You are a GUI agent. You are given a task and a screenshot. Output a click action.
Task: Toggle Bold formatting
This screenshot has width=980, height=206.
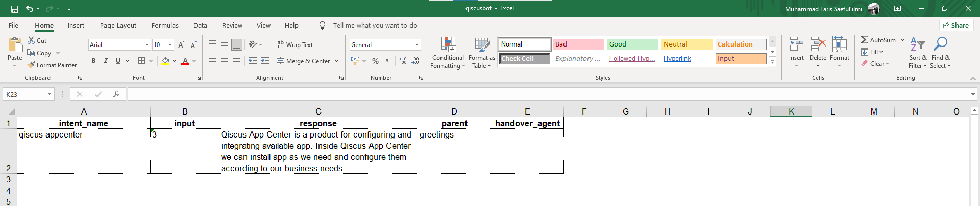(93, 61)
